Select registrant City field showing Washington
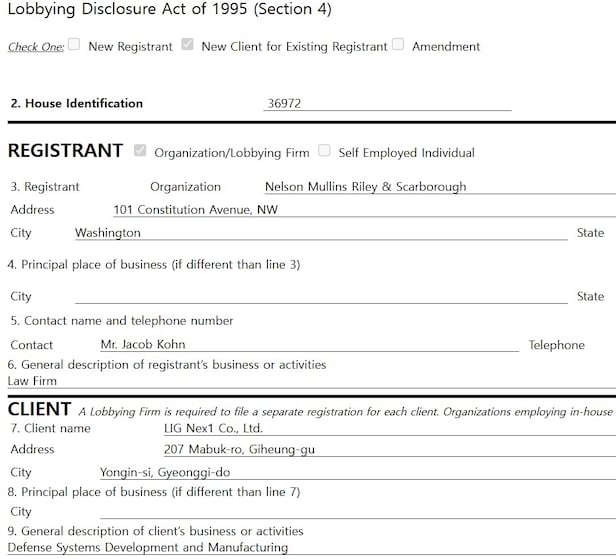The height and width of the screenshot is (559, 616). tap(320, 233)
